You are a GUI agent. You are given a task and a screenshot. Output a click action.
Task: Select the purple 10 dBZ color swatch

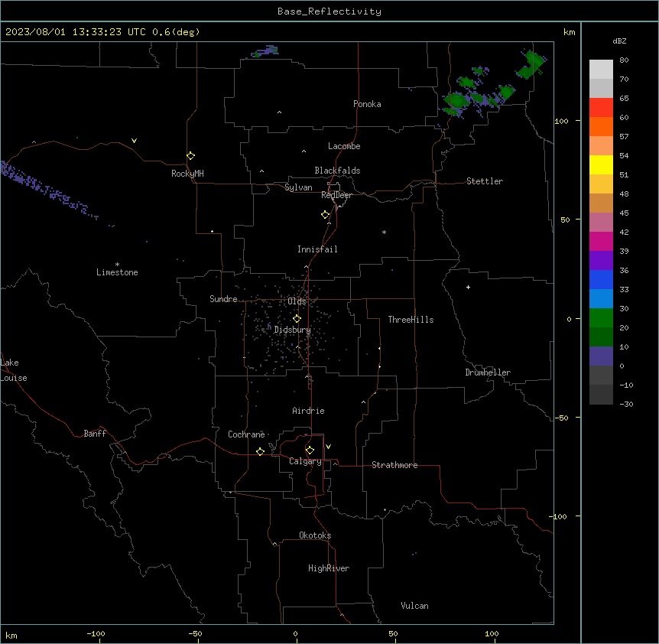tap(601, 356)
